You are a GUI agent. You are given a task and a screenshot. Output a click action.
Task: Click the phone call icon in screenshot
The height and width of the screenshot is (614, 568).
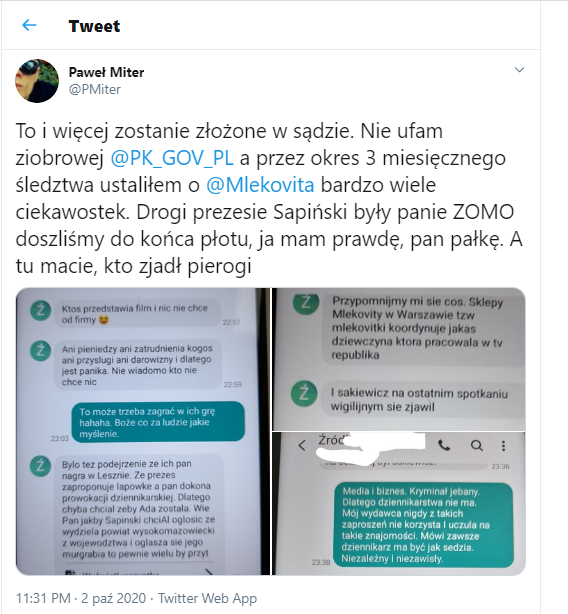coord(444,445)
